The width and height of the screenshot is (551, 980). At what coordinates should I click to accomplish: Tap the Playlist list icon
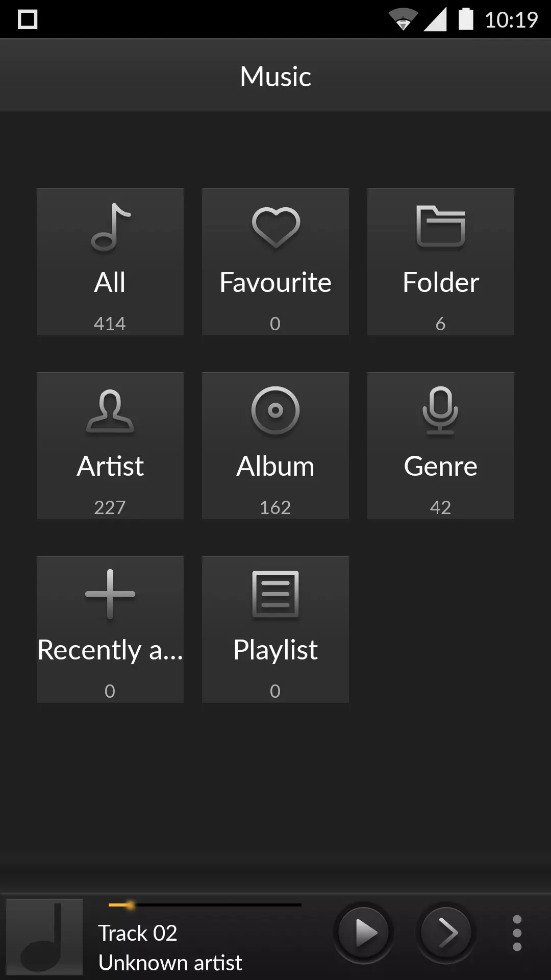pyautogui.click(x=275, y=594)
